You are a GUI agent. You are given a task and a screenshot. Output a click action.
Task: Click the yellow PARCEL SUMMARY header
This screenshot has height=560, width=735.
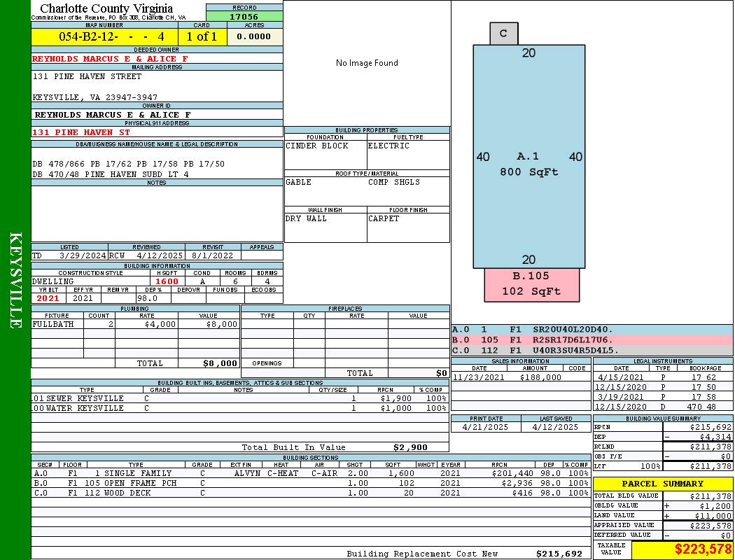tap(663, 484)
